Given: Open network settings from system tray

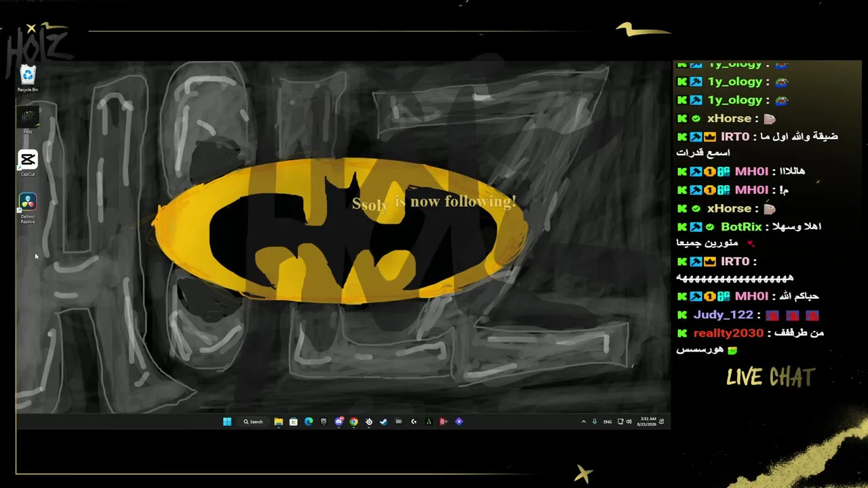Looking at the screenshot, I should tap(620, 422).
